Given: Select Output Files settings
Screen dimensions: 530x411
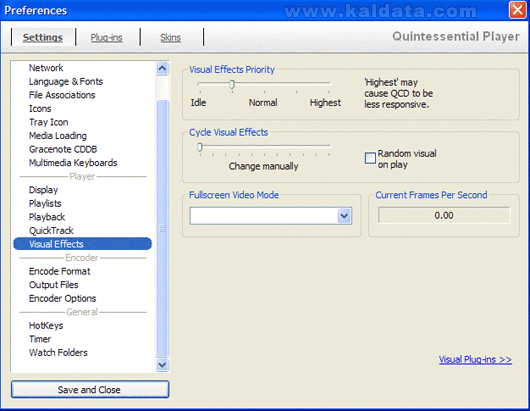Looking at the screenshot, I should [x=53, y=285].
